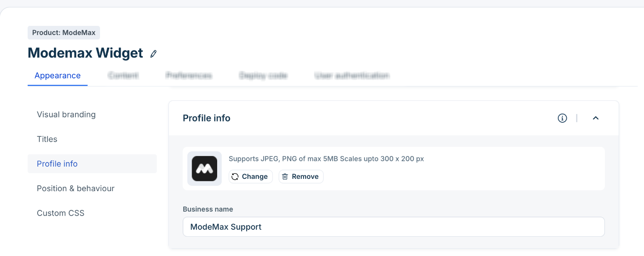Click the Remove logo button
This screenshot has height=256, width=644.
point(301,177)
